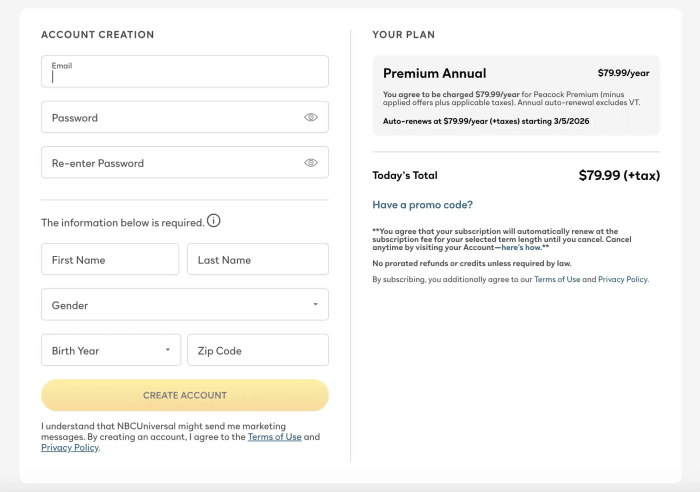Click the $79.99/year plan price text

pyautogui.click(x=623, y=73)
